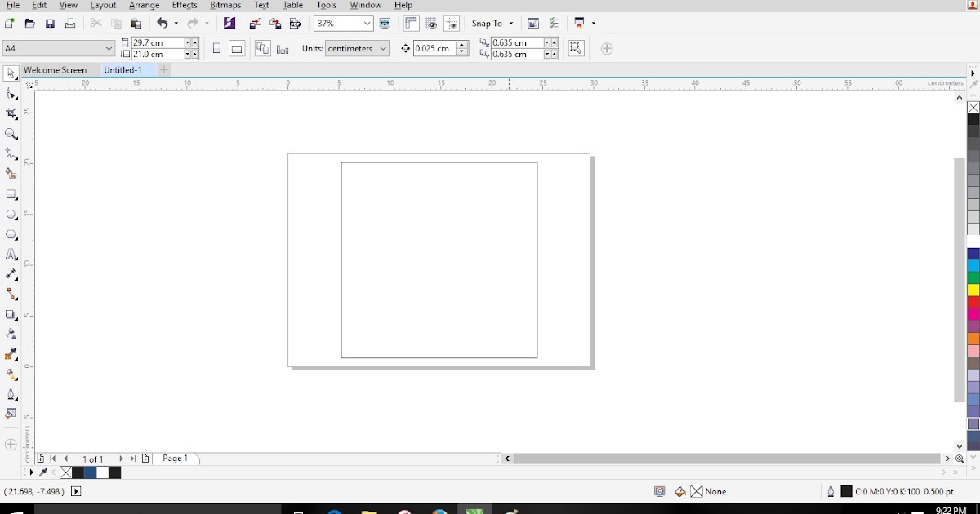
Task: Click the Print icon
Action: click(70, 24)
